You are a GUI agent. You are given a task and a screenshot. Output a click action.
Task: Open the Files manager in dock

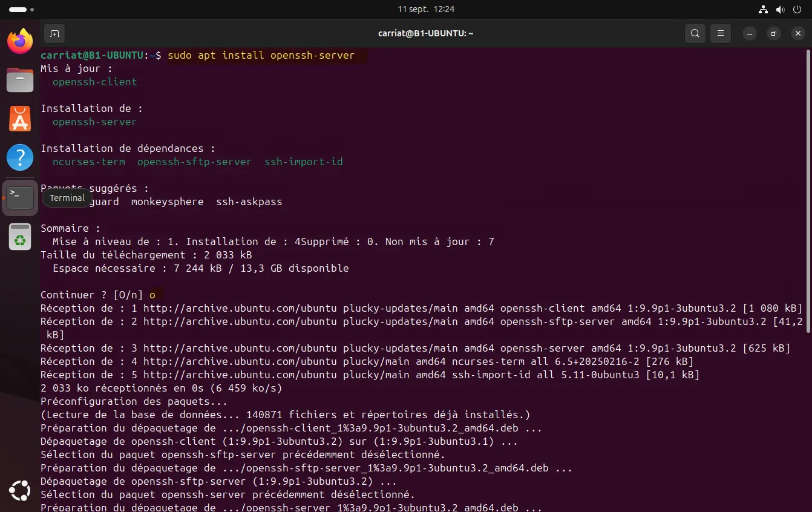point(20,80)
